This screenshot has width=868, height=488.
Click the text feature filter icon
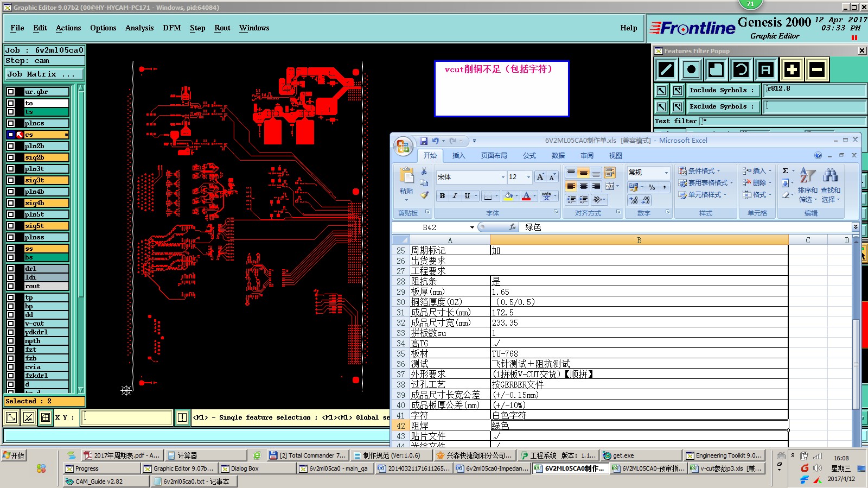tap(765, 69)
